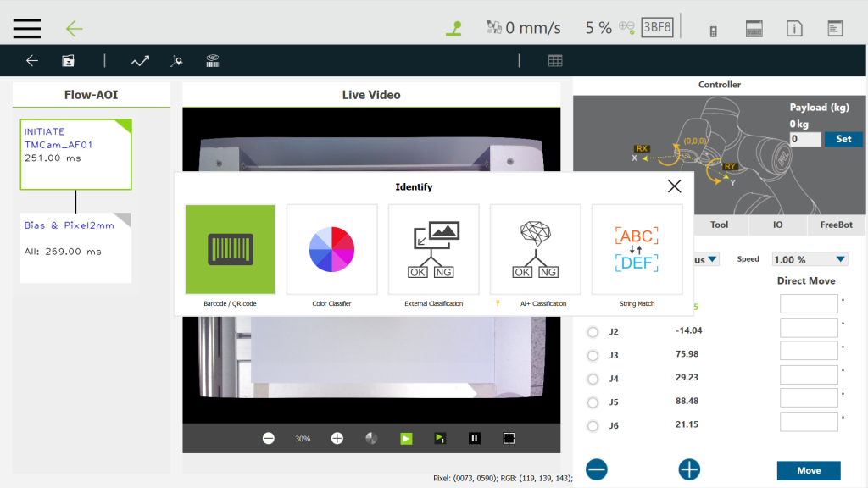Pause the live video feed
This screenshot has width=868, height=488.
(x=475, y=438)
